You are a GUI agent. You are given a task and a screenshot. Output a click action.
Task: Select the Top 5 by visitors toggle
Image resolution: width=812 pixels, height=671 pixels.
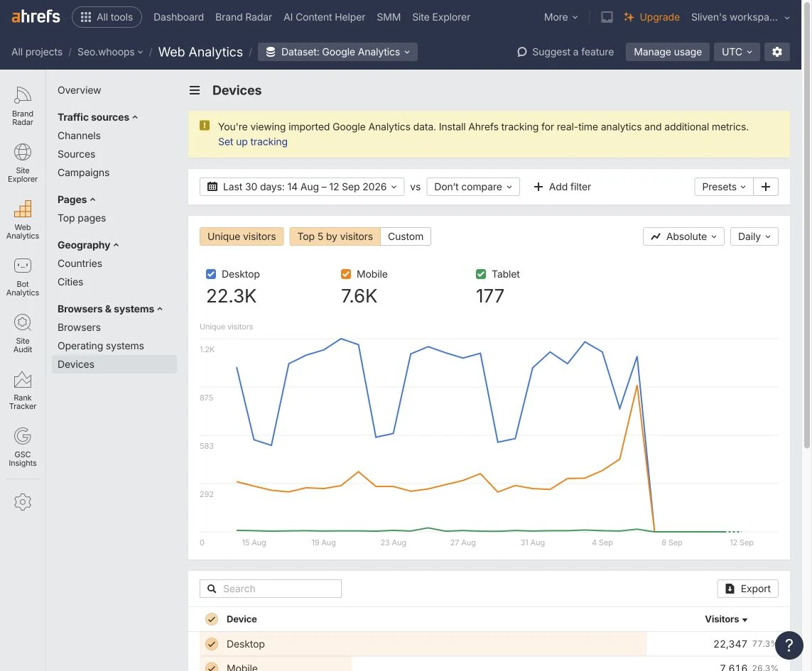tap(335, 236)
